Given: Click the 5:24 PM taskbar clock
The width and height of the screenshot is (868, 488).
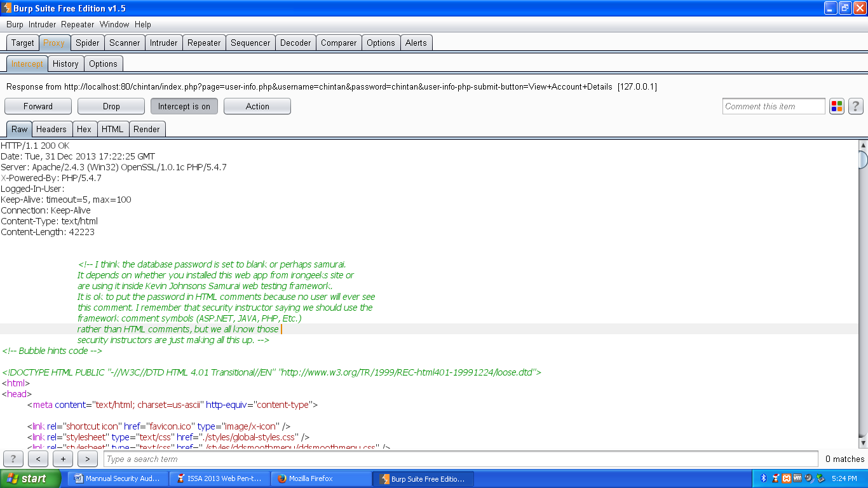Looking at the screenshot, I should coord(844,478).
